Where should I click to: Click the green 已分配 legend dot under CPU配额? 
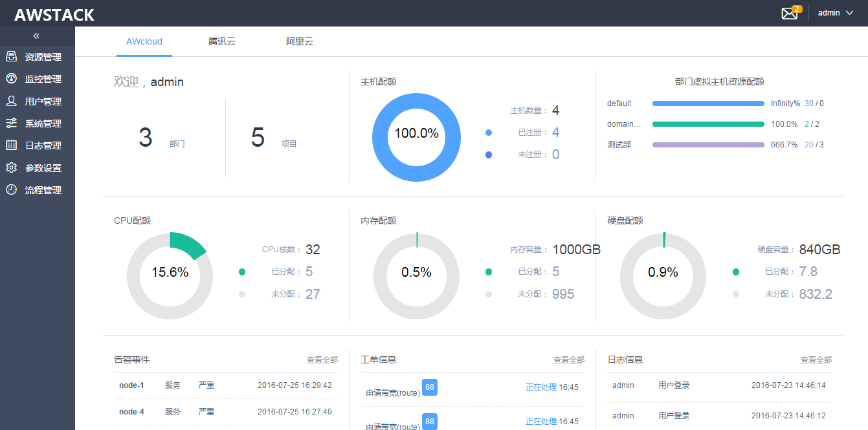pyautogui.click(x=242, y=272)
